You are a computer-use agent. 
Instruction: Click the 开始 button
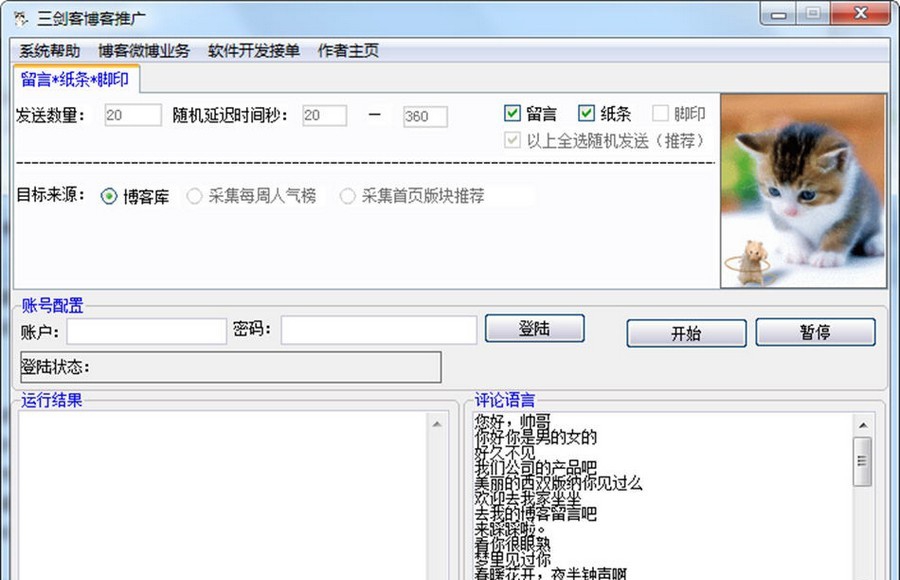pyautogui.click(x=686, y=333)
